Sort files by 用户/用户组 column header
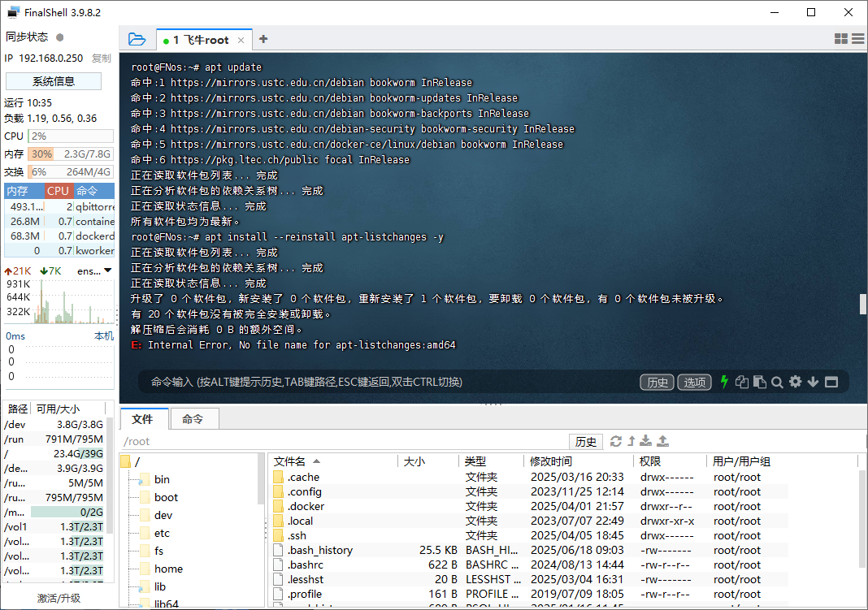Viewport: 868px width, 610px height. tap(782, 461)
